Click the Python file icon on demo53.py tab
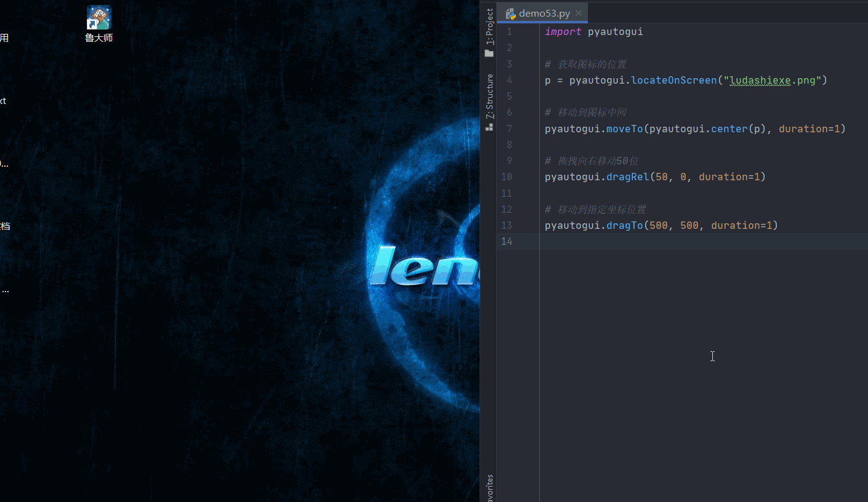Image resolution: width=868 pixels, height=502 pixels. [510, 14]
